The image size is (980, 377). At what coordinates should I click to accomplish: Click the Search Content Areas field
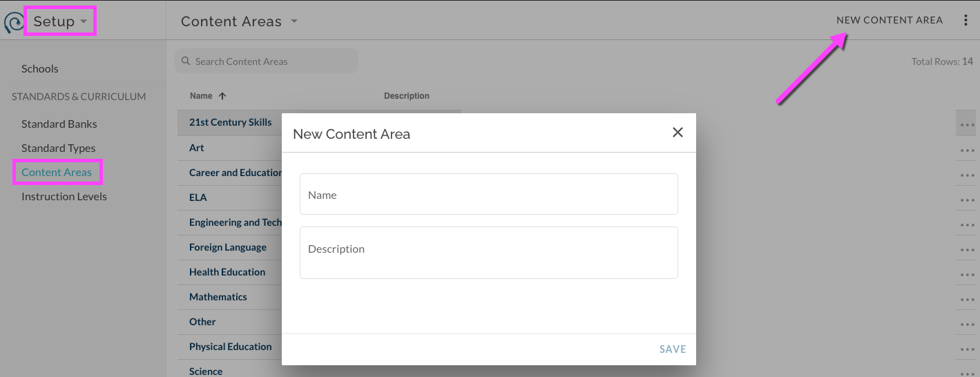tap(267, 61)
